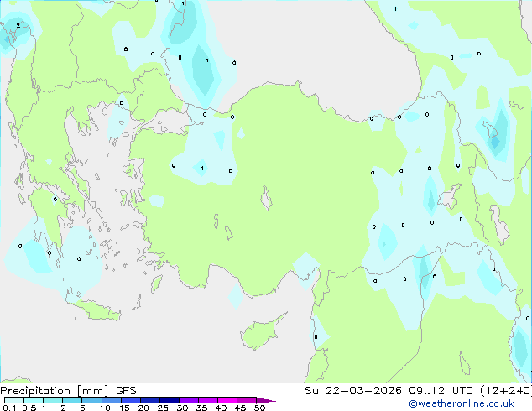Image resolution: width=532 pixels, height=411 pixels.
Task: Pick the 5–10 mm legend color cell
Action: (x=91, y=400)
